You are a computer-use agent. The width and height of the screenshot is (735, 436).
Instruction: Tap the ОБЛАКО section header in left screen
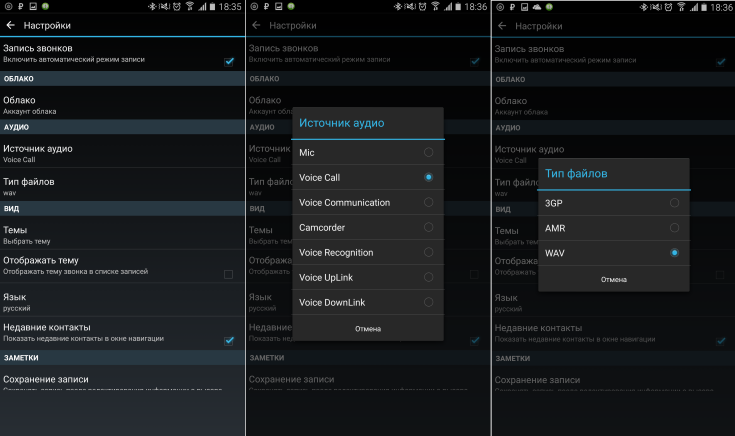tap(122, 79)
